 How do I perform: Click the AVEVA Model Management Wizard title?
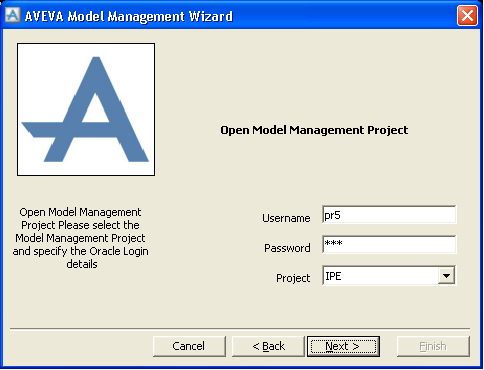(129, 16)
